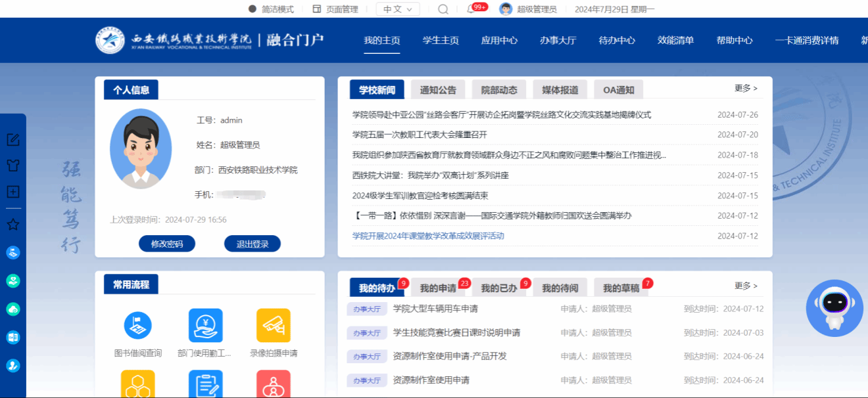The width and height of the screenshot is (868, 398).
Task: Expand 更多 in the school news panel
Action: click(x=746, y=88)
